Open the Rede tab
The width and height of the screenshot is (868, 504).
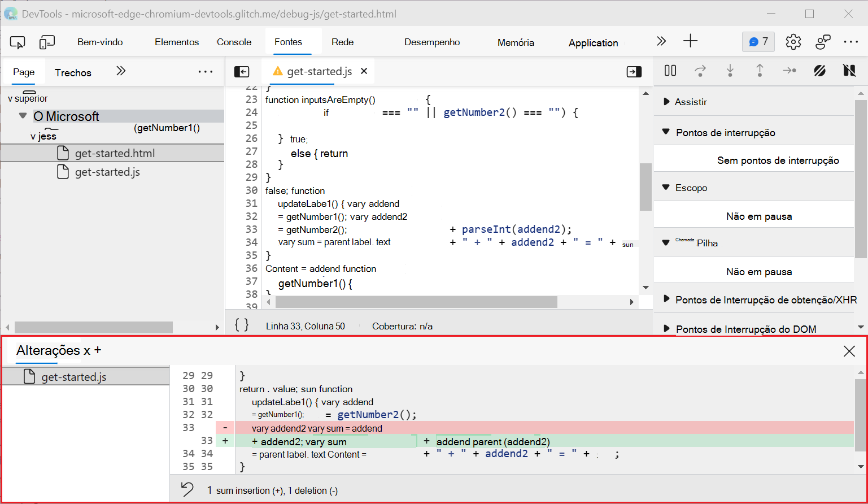342,42
